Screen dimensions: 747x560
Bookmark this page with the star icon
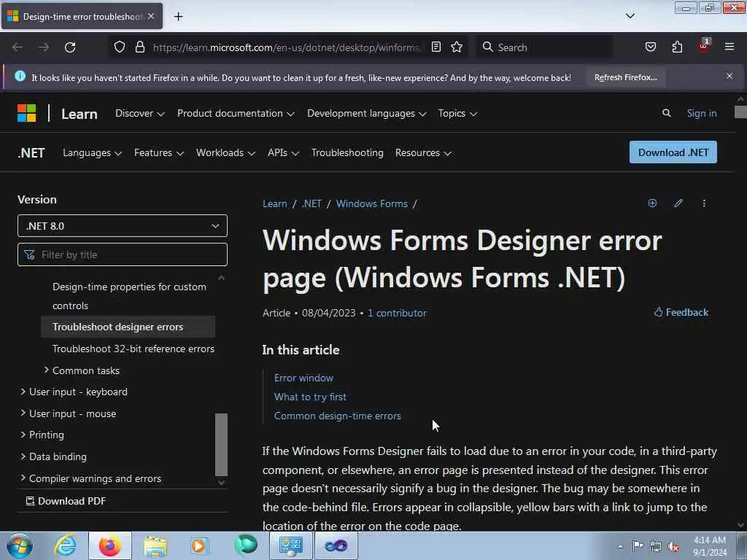click(457, 47)
